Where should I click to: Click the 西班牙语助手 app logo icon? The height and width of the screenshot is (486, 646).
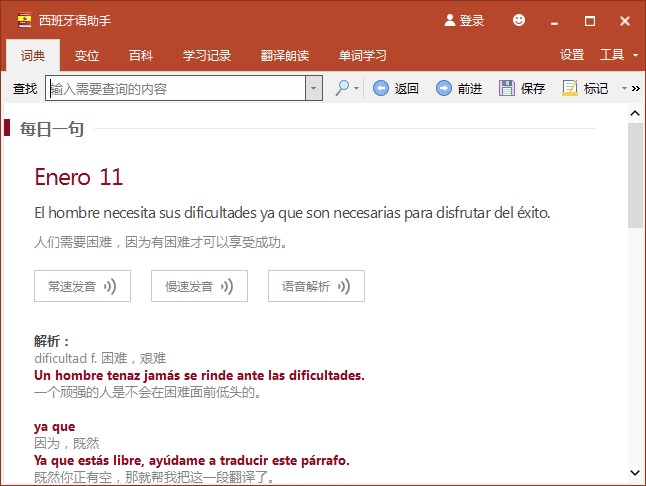[x=25, y=20]
